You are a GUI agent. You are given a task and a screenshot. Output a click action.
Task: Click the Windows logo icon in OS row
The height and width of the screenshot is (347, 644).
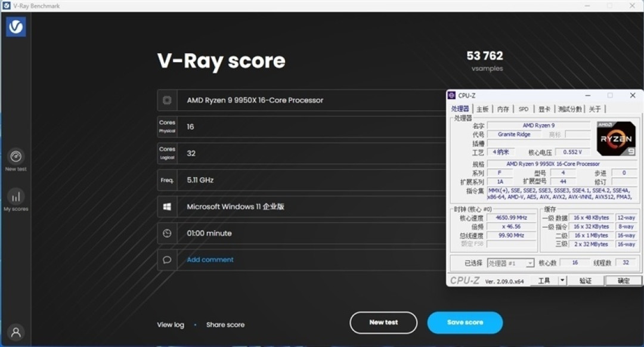(167, 206)
